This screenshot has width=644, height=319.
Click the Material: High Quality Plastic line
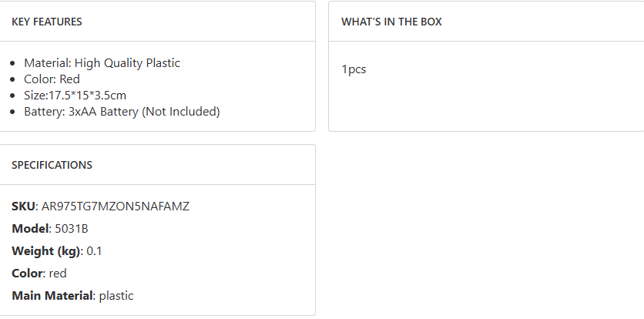[102, 63]
